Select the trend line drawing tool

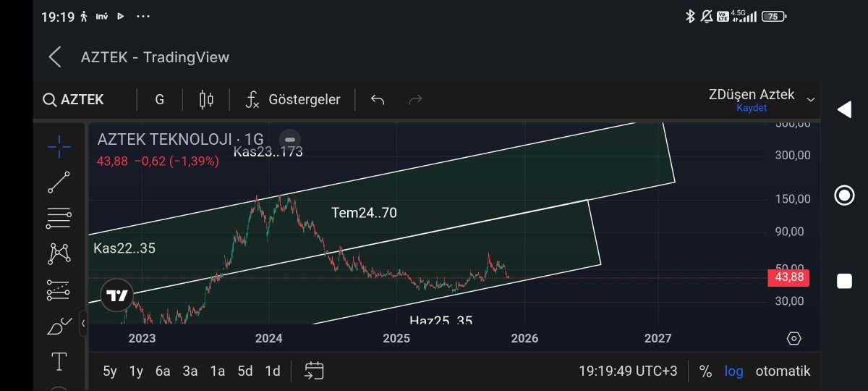point(59,182)
